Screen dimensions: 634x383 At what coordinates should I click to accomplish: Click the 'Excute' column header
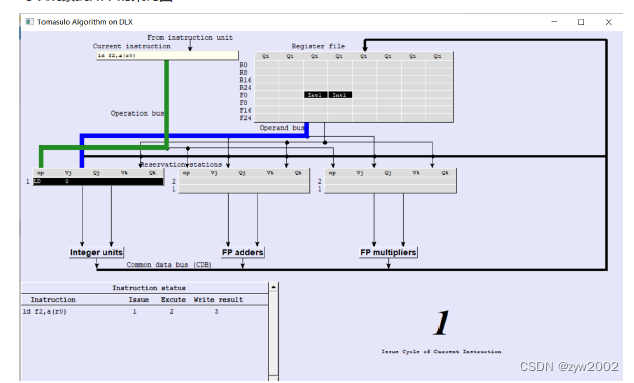[173, 300]
